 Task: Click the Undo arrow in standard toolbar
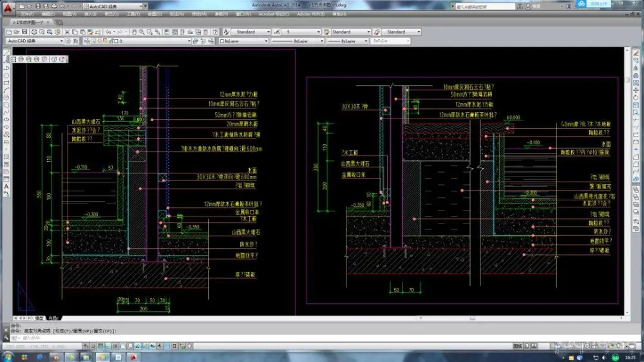[x=107, y=32]
